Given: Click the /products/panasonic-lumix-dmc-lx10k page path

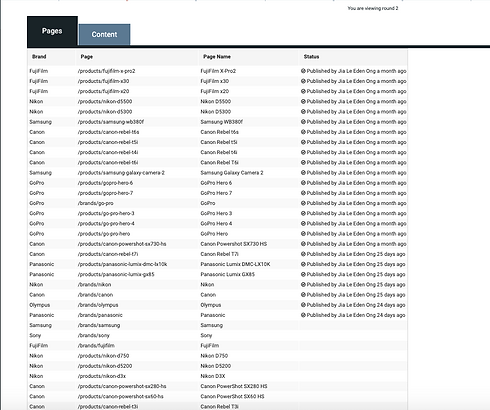Looking at the screenshot, I should [x=122, y=264].
